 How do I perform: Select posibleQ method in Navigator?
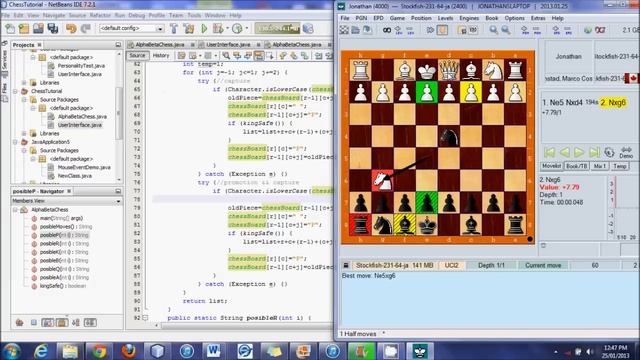64,269
